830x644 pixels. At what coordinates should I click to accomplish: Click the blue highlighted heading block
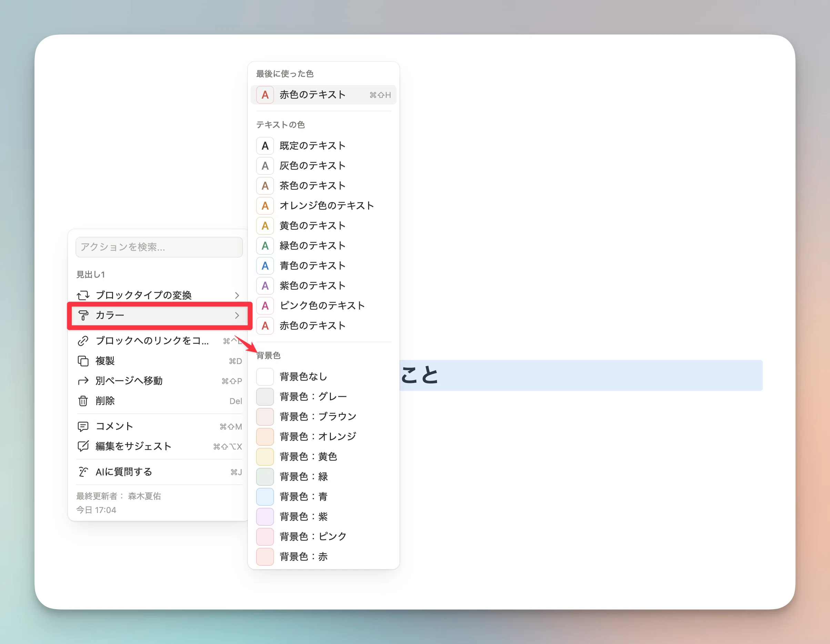(x=581, y=375)
